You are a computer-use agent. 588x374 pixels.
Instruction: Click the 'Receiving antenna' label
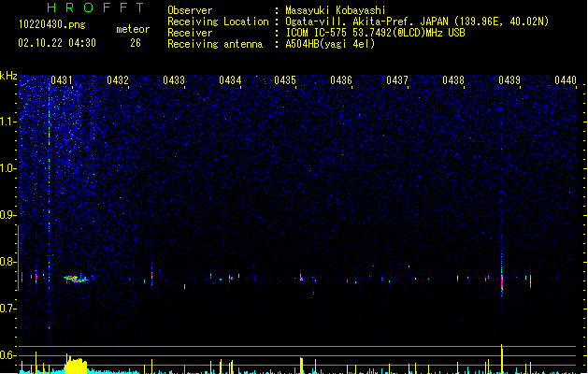215,44
